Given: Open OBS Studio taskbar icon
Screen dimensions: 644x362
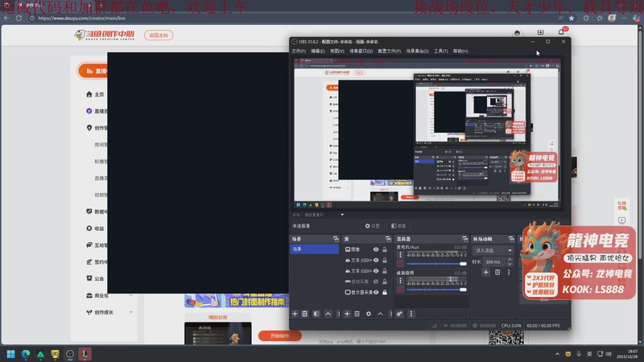Looking at the screenshot, I should pos(70,354).
